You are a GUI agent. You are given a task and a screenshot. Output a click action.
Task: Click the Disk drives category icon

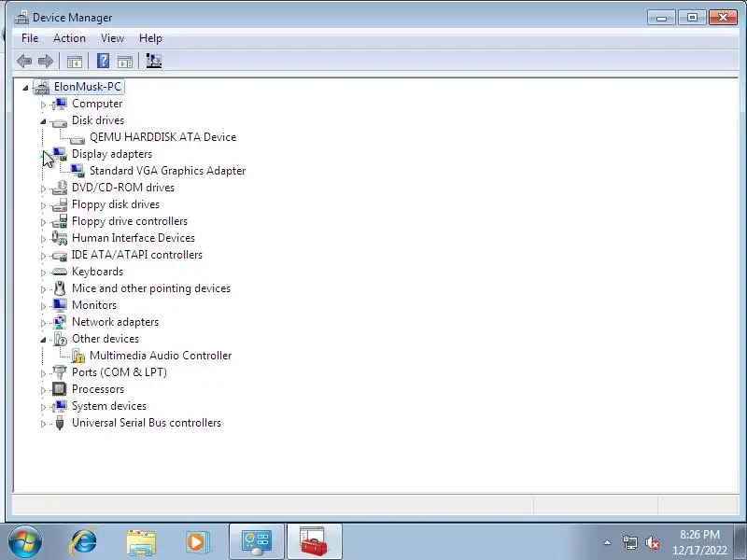(60, 122)
